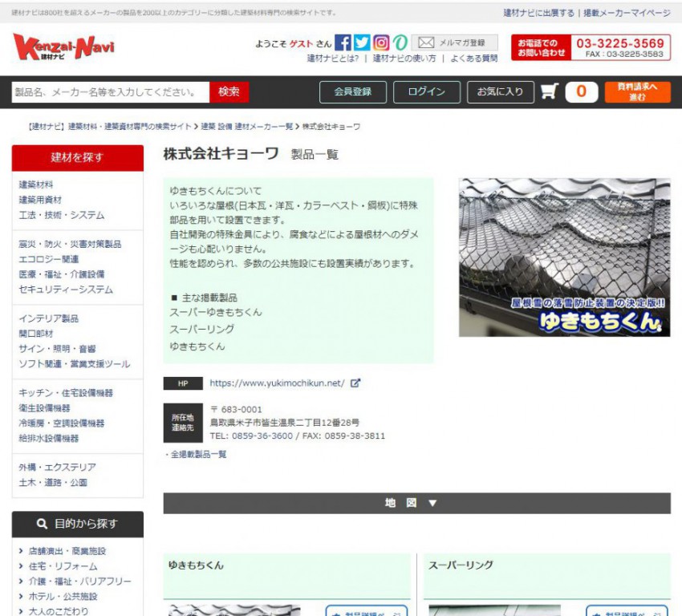
Task: Expand 店舗演出・商業施設 item
Action: (x=67, y=551)
